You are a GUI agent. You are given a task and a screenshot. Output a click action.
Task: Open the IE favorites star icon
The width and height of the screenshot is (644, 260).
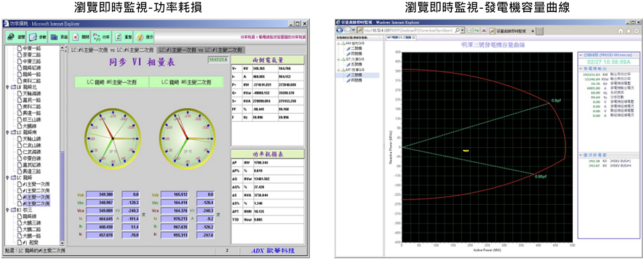629,31
